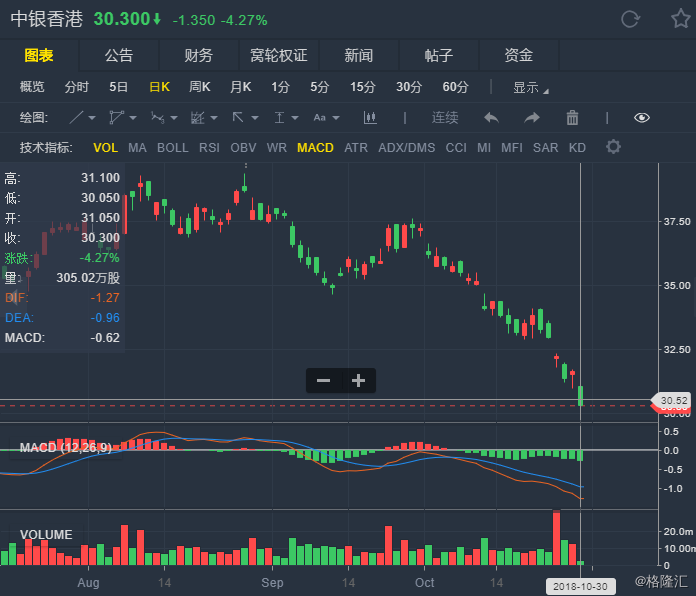Select the 5分 five-minute chart
The width and height of the screenshot is (696, 596).
(319, 87)
